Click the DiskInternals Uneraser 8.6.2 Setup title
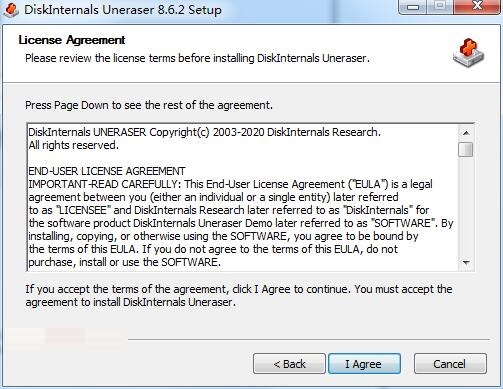This screenshot has height=389, width=503. click(x=123, y=10)
